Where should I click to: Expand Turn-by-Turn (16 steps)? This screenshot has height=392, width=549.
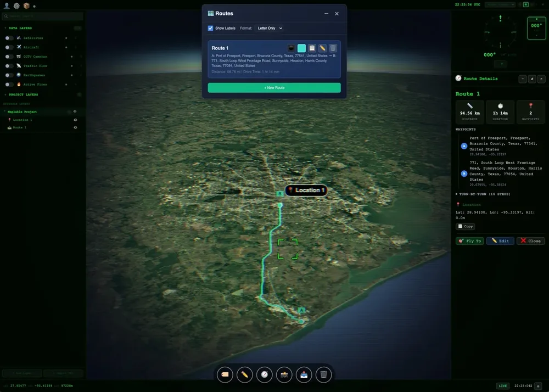[x=483, y=194]
